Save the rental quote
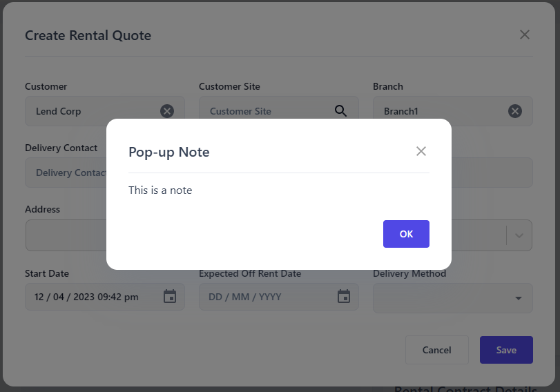The height and width of the screenshot is (392, 560). (x=506, y=350)
